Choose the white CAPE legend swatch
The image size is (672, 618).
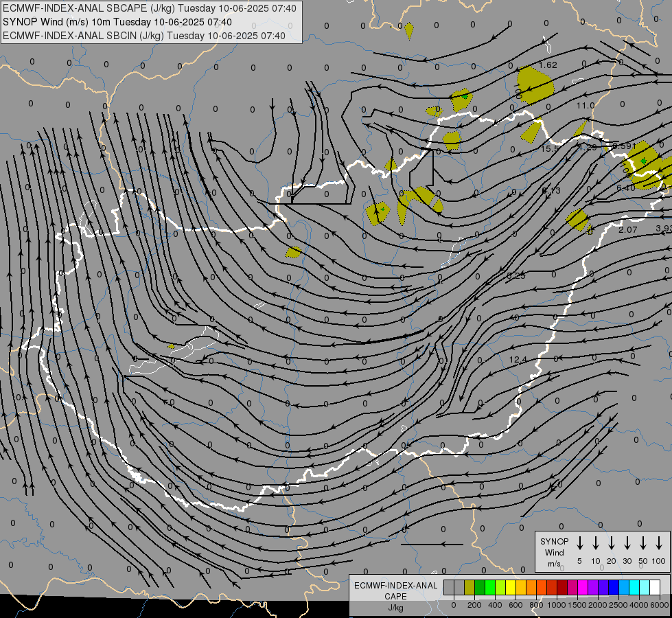click(x=655, y=587)
